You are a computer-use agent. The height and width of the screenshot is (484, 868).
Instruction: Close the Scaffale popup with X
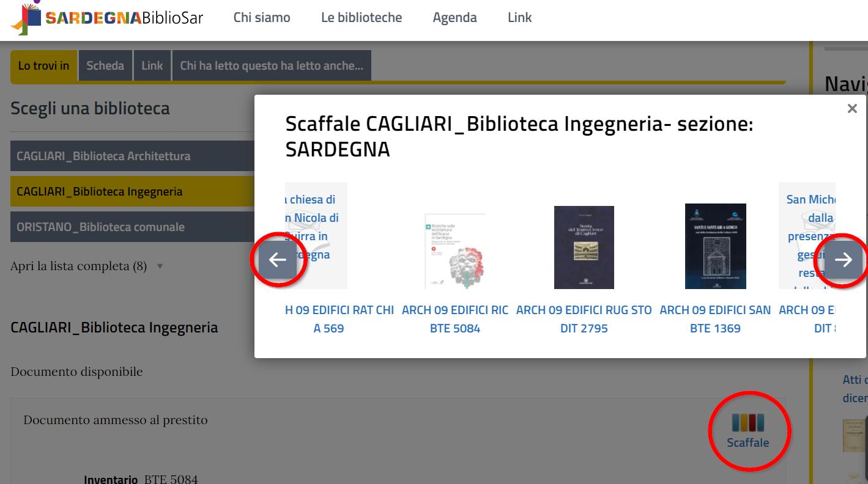tap(851, 109)
